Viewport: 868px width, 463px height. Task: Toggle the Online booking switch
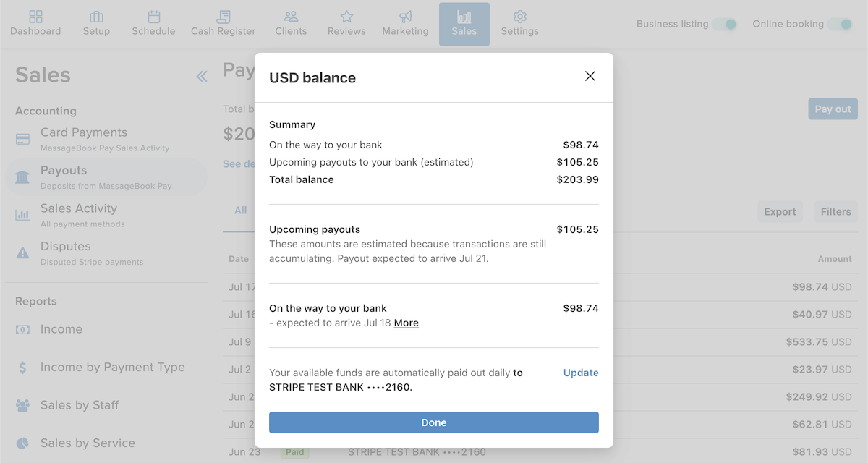pyautogui.click(x=840, y=24)
